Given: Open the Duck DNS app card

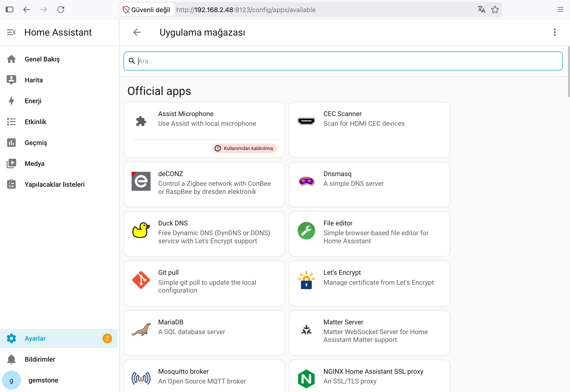Looking at the screenshot, I should (204, 234).
